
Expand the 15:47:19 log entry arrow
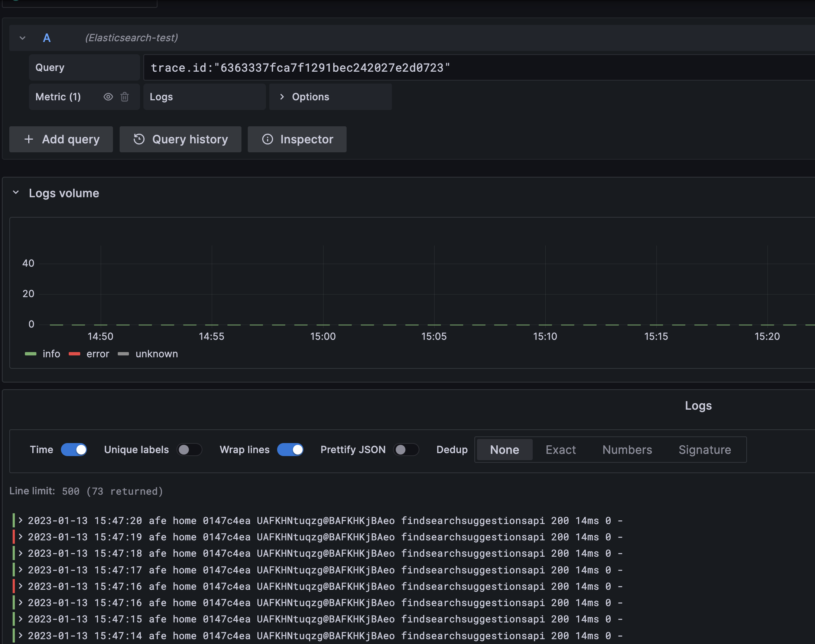(21, 537)
